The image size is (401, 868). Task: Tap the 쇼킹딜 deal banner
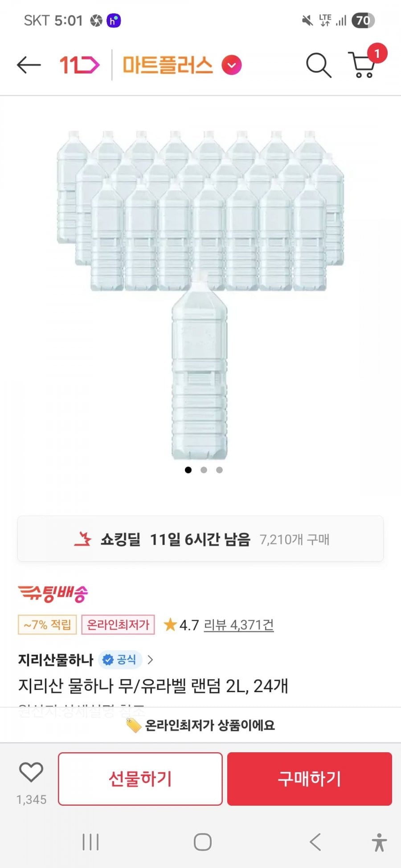(200, 539)
